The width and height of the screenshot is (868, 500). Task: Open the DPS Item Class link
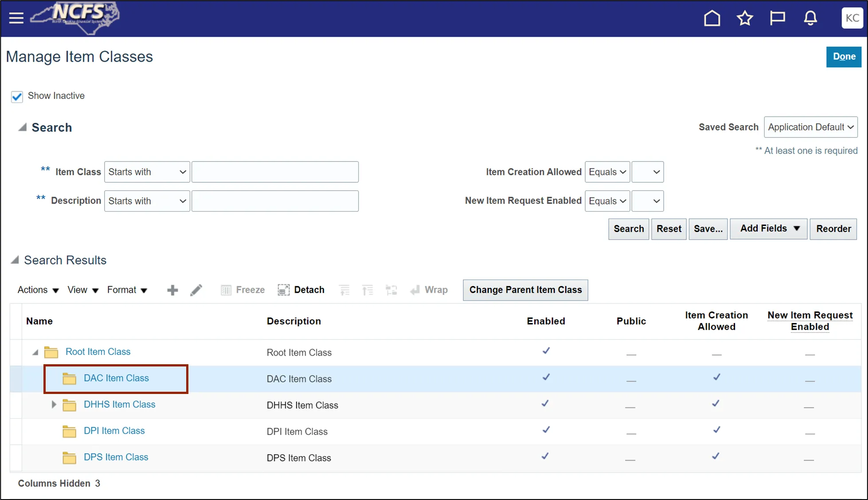click(x=116, y=457)
